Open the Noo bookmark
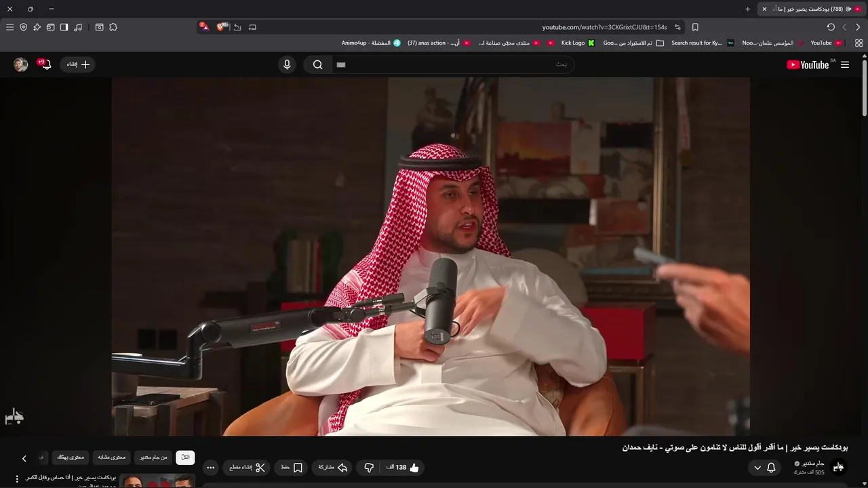The width and height of the screenshot is (868, 488). pos(773,43)
